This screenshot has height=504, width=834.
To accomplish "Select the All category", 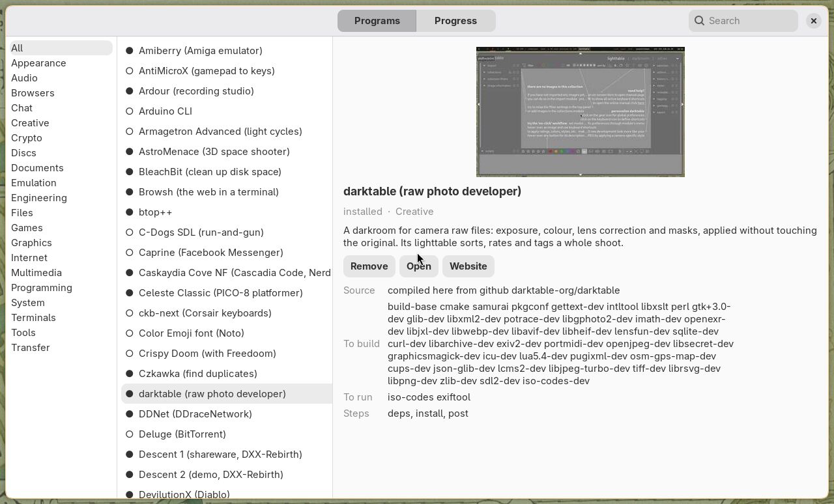I will (61, 48).
